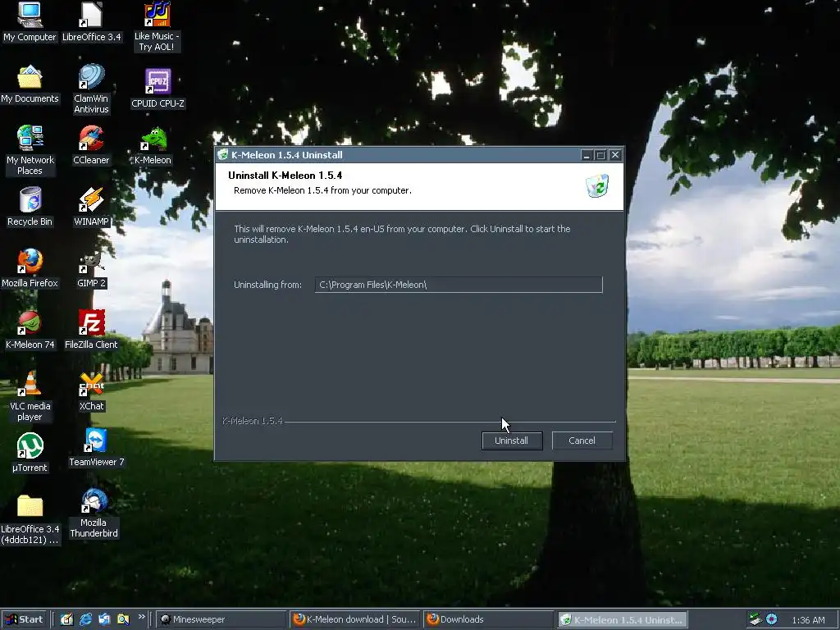Select the green K-Meleon lizard icon
The image size is (840, 630).
click(x=153, y=146)
